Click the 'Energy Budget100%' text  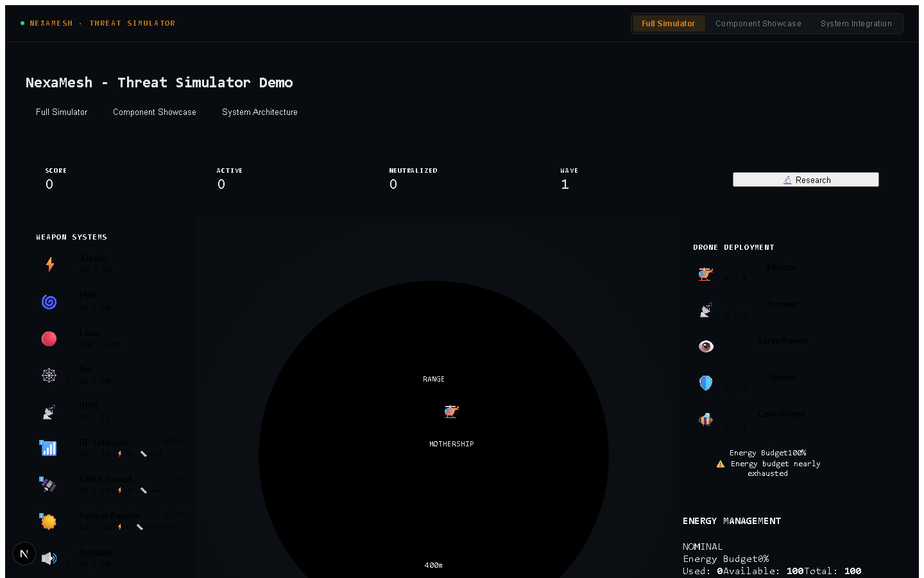pyautogui.click(x=767, y=453)
